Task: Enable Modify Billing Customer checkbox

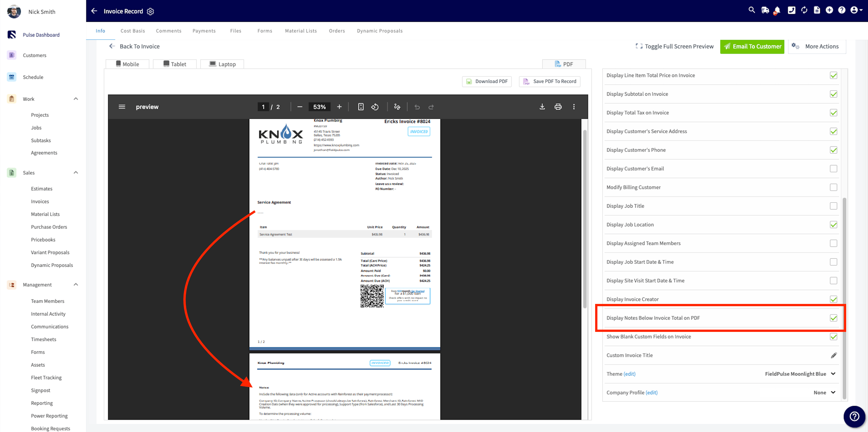Action: (x=833, y=187)
